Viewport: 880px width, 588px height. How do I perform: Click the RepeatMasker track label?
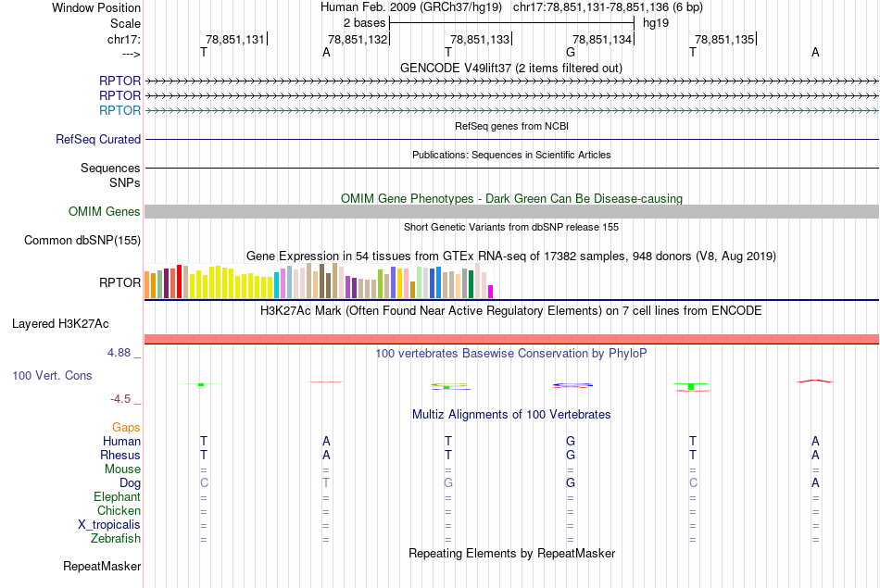pyautogui.click(x=102, y=566)
